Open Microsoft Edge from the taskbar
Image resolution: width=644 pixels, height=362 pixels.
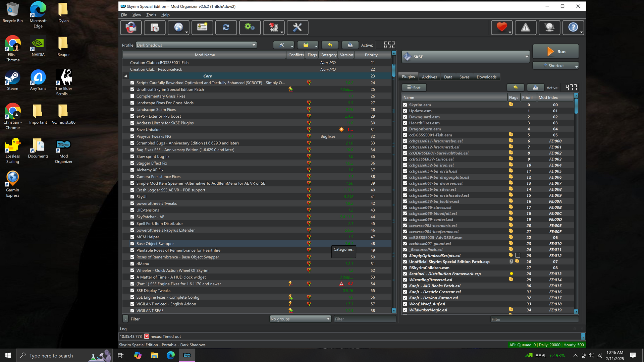170,355
